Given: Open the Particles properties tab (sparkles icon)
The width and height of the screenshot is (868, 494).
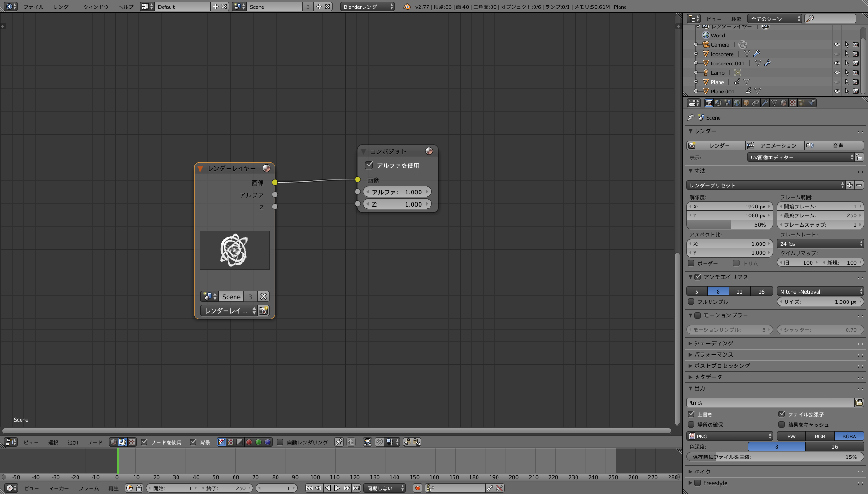Looking at the screenshot, I should (x=802, y=103).
